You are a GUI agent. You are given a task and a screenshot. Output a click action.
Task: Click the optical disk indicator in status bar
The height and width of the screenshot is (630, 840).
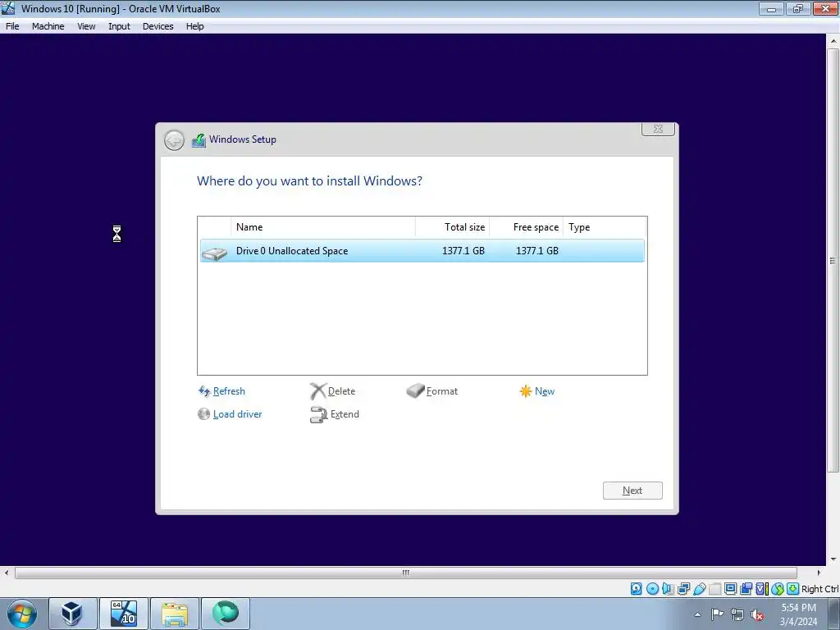[652, 589]
